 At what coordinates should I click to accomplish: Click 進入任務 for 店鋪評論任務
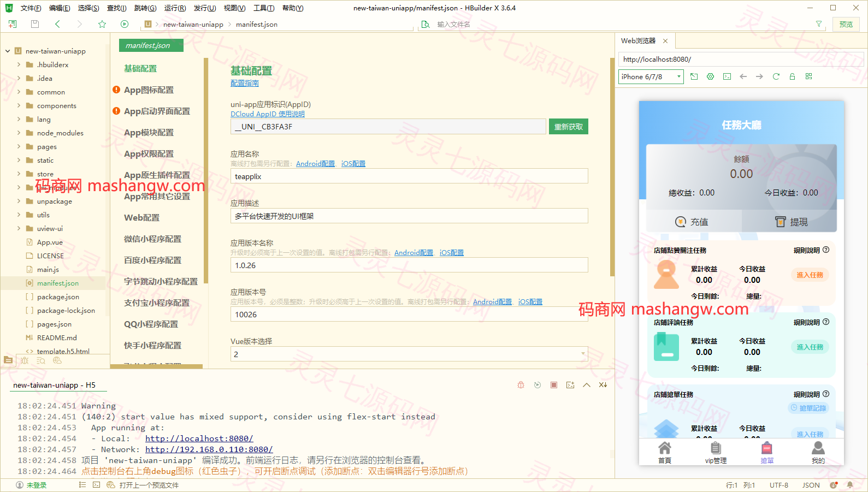810,347
